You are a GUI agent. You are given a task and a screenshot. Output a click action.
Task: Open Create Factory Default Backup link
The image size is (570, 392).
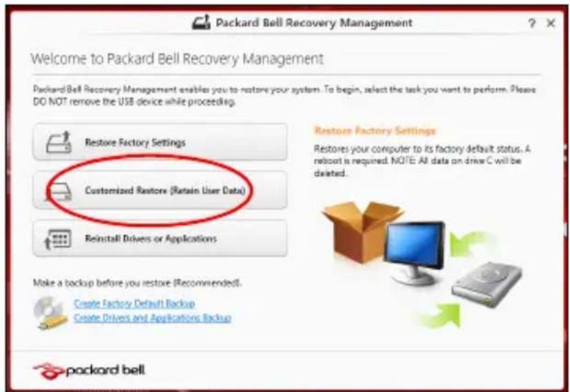coord(135,303)
